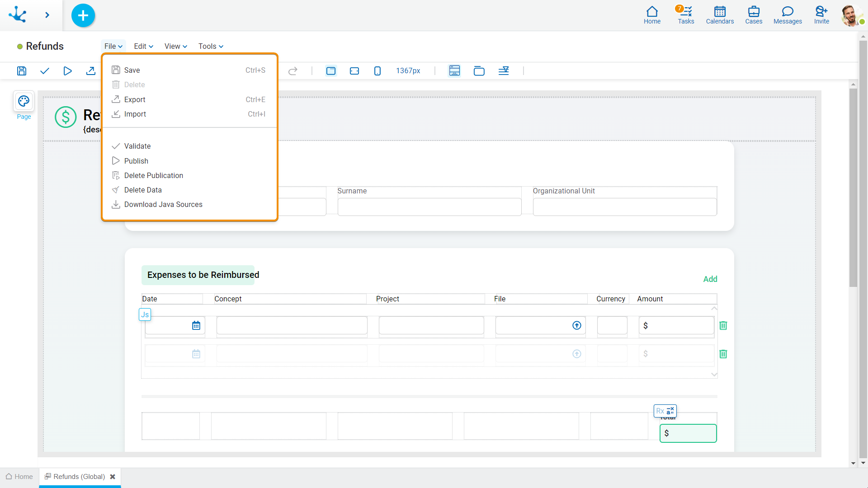Click the Redo arrow icon
The width and height of the screenshot is (868, 488).
click(x=292, y=71)
